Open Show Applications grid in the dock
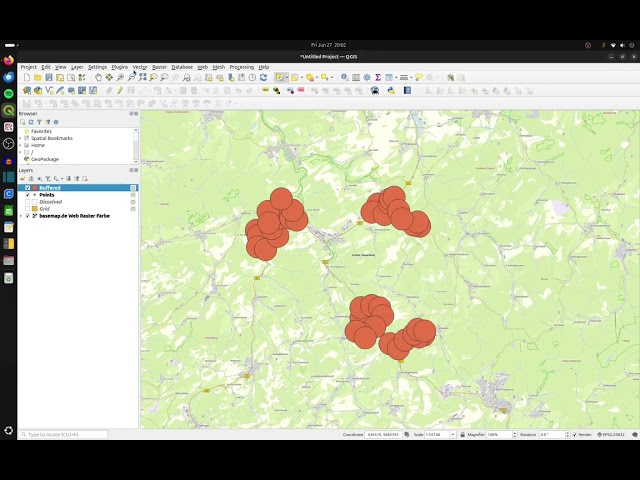 click(x=9, y=431)
